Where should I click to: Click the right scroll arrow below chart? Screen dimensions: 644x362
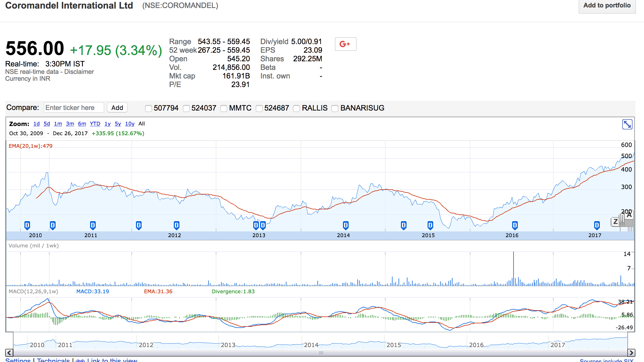(631, 353)
